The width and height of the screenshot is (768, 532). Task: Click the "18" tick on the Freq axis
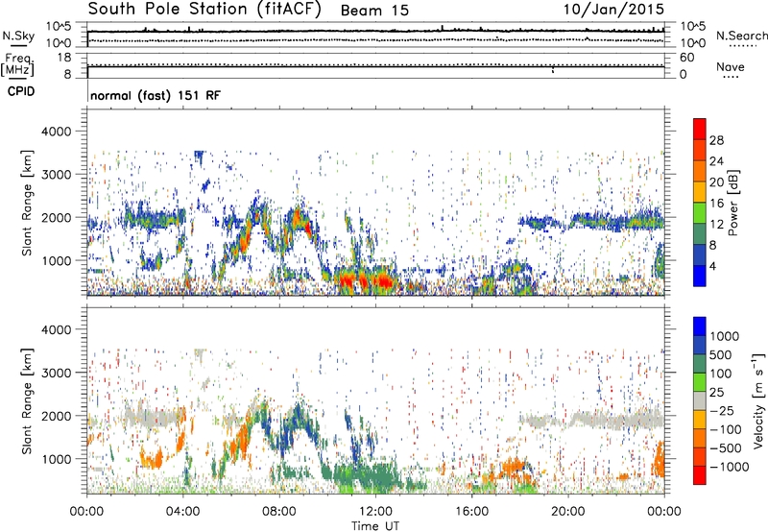(64, 58)
